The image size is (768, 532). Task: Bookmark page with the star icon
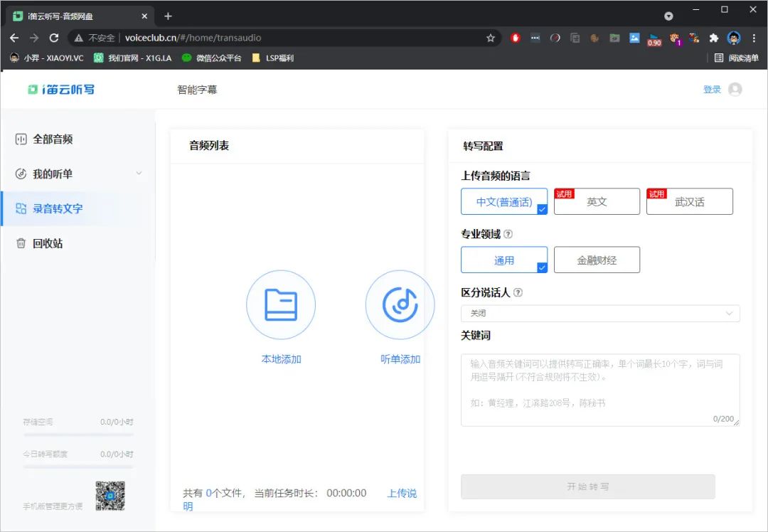click(x=491, y=38)
